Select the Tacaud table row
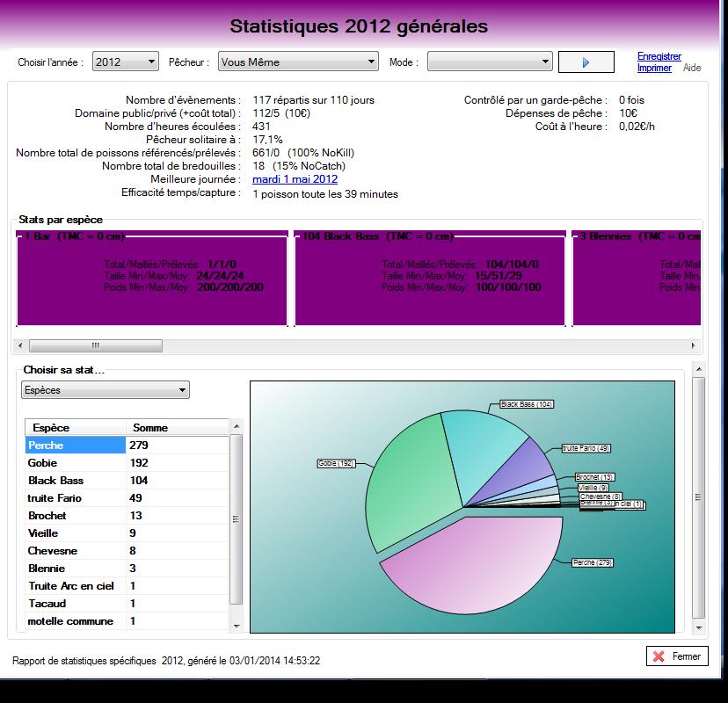 (x=127, y=604)
